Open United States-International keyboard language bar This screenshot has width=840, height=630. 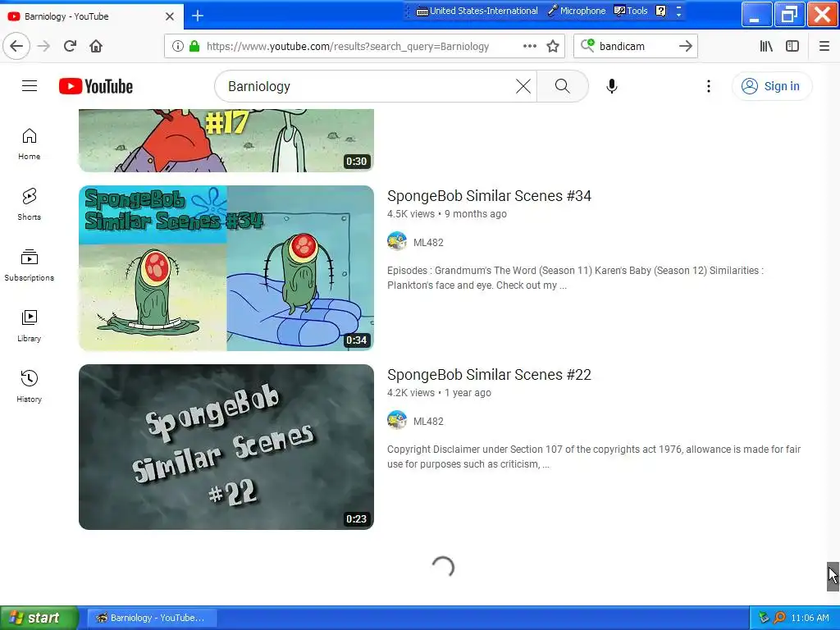tap(477, 11)
